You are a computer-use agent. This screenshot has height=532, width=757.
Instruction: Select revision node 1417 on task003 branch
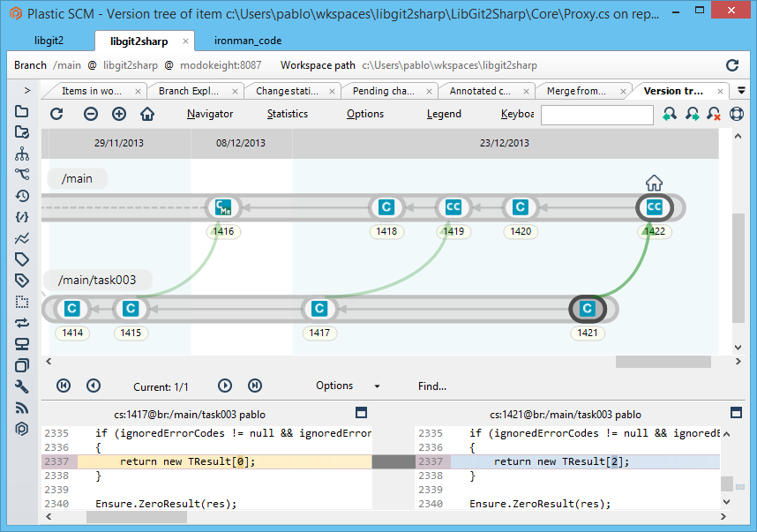pyautogui.click(x=319, y=309)
